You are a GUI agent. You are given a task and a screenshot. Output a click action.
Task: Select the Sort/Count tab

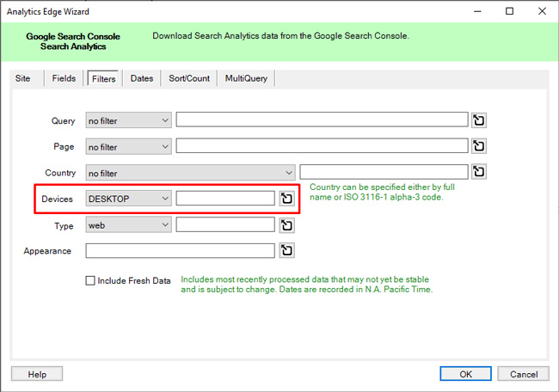pyautogui.click(x=189, y=78)
